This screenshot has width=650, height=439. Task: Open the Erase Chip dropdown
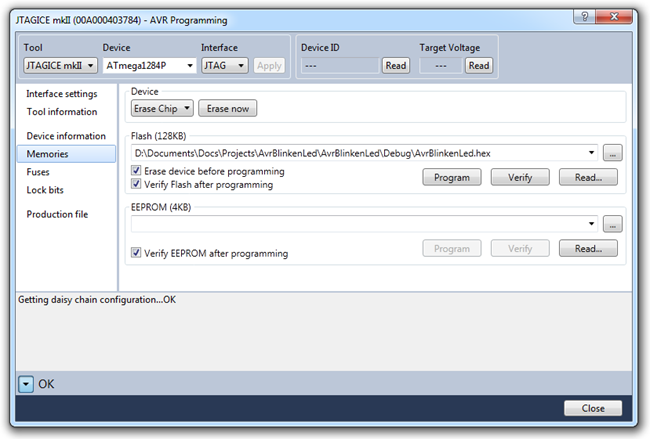point(162,108)
